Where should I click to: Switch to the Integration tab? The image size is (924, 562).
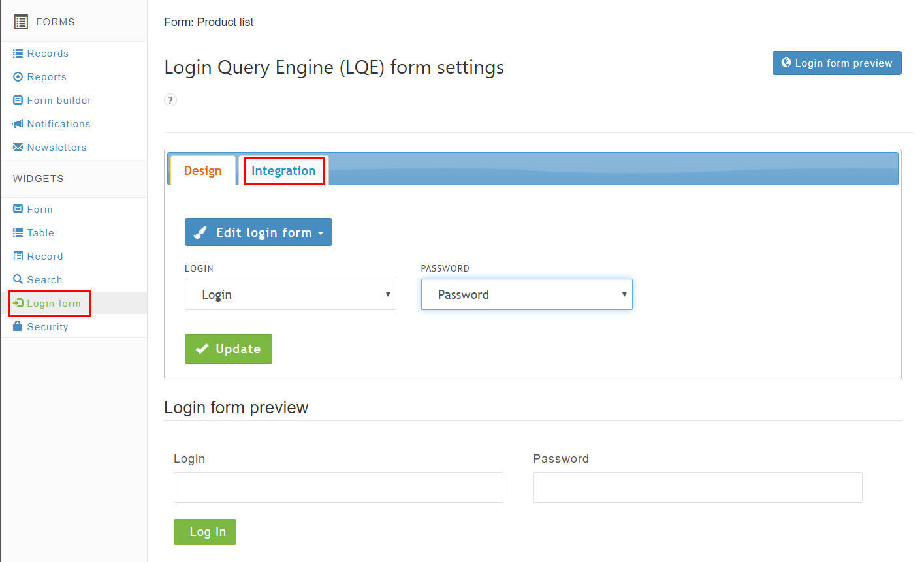(x=283, y=170)
